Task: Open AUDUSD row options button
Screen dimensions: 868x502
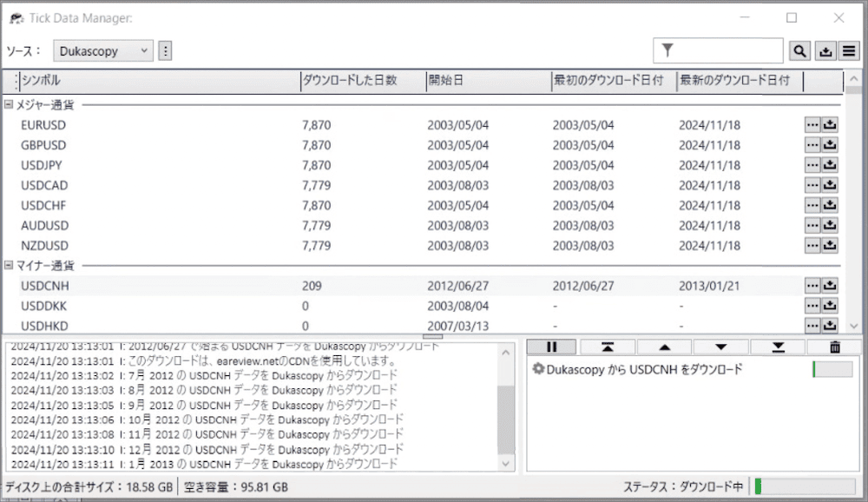Action: pos(812,226)
